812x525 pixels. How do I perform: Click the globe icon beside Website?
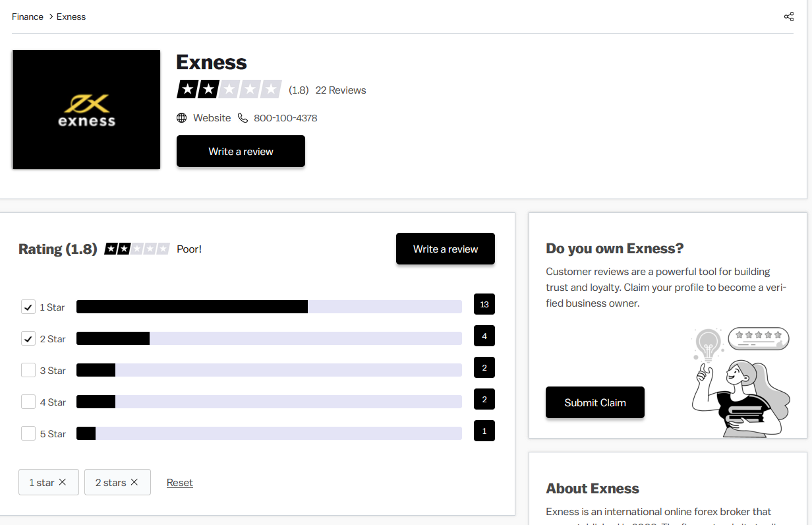tap(182, 118)
